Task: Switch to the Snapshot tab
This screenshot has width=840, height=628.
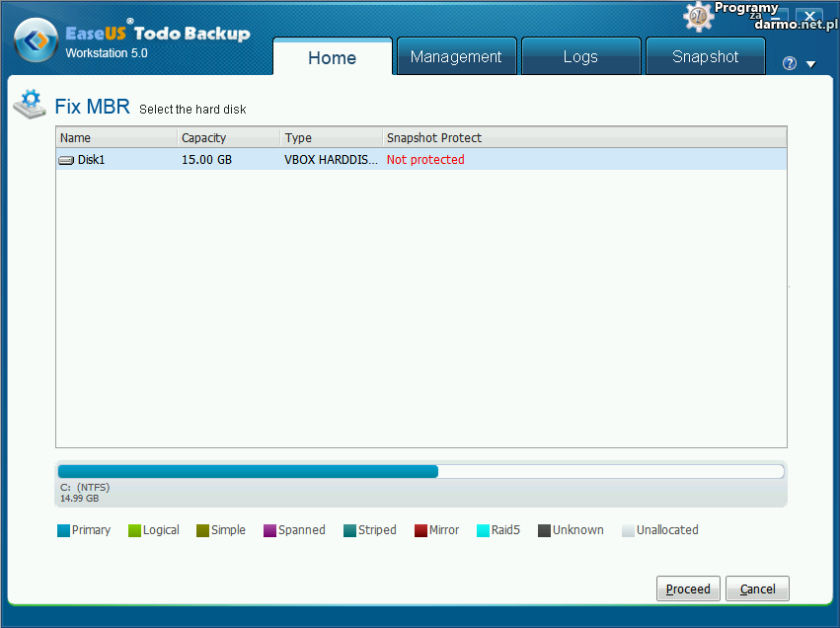Action: (705, 57)
